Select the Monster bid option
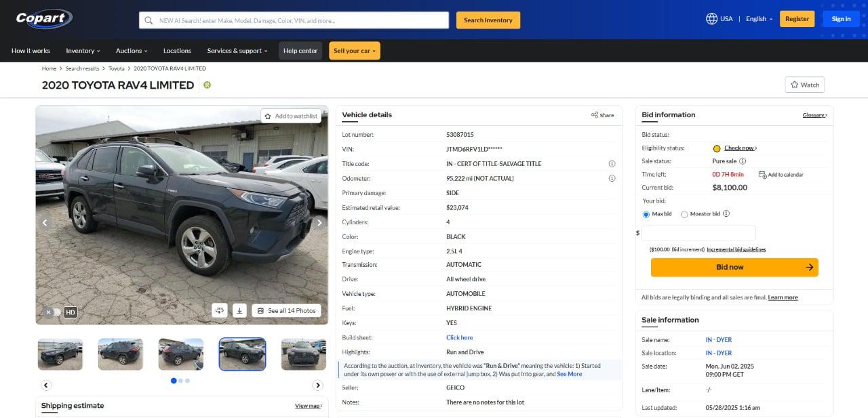The width and height of the screenshot is (868, 418). 684,215
